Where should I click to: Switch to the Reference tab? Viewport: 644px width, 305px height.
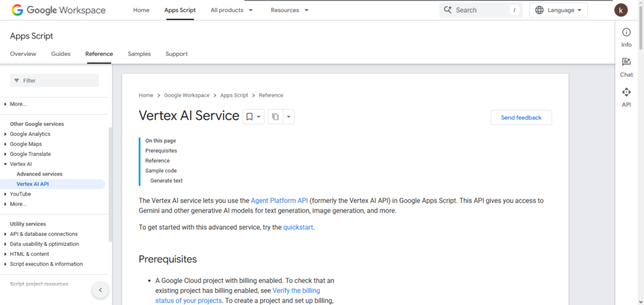99,54
